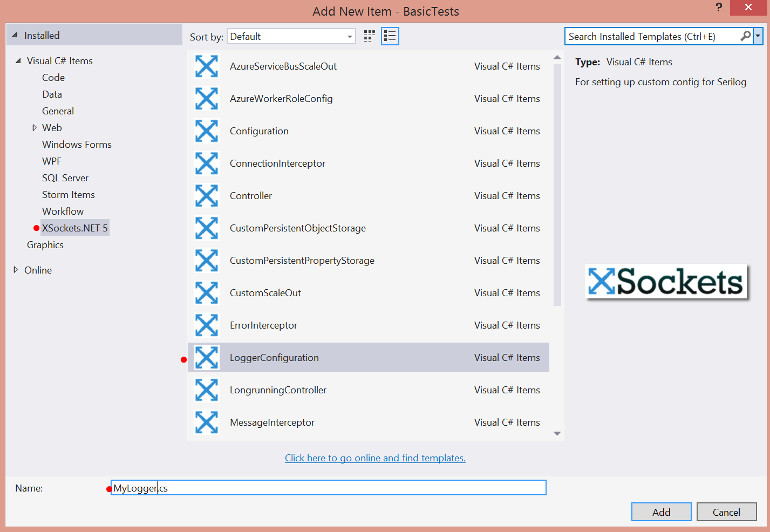The width and height of the screenshot is (770, 532).
Task: Select the AzureServiceBusScaleOut template icon
Action: [x=207, y=66]
